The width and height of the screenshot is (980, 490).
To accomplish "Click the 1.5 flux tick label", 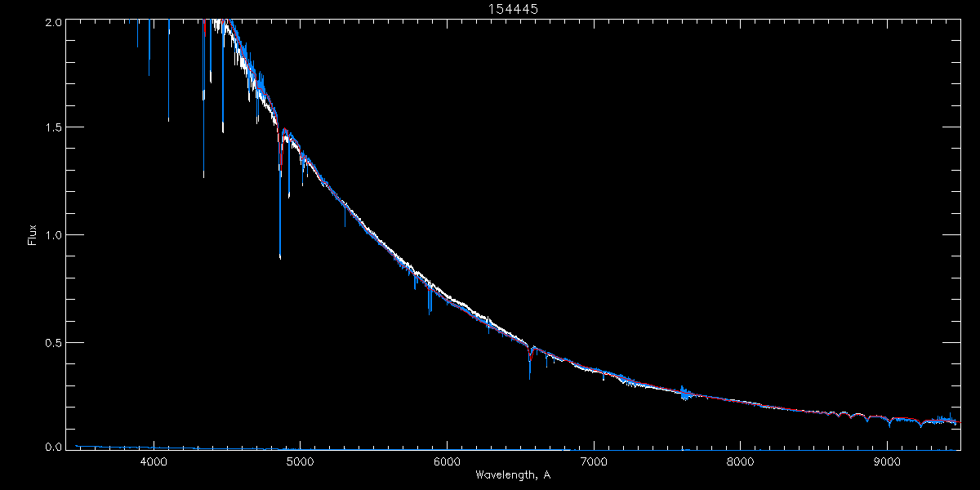I will point(51,127).
